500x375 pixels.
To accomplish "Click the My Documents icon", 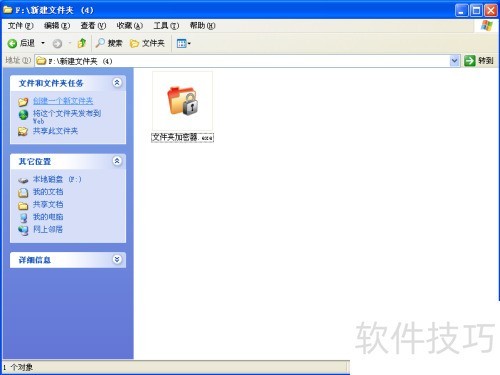I will [x=23, y=193].
